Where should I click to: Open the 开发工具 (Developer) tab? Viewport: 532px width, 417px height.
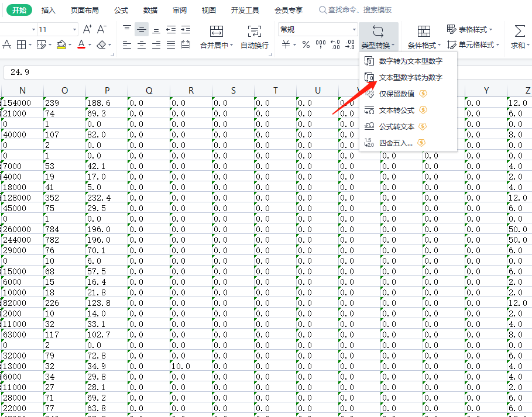[x=245, y=10]
